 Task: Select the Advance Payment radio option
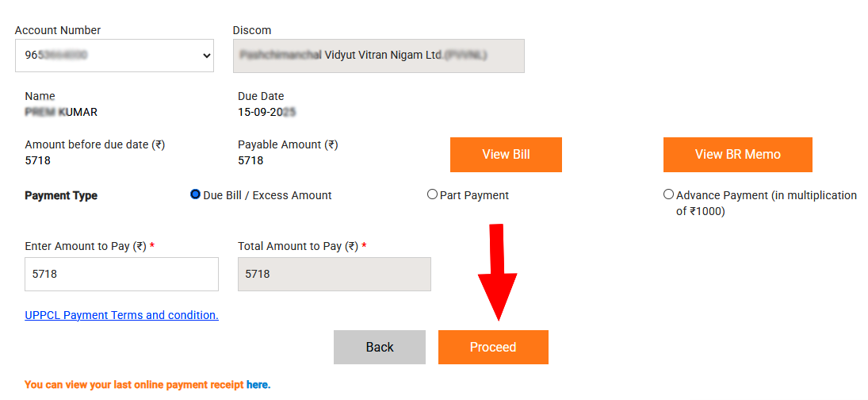pyautogui.click(x=668, y=194)
